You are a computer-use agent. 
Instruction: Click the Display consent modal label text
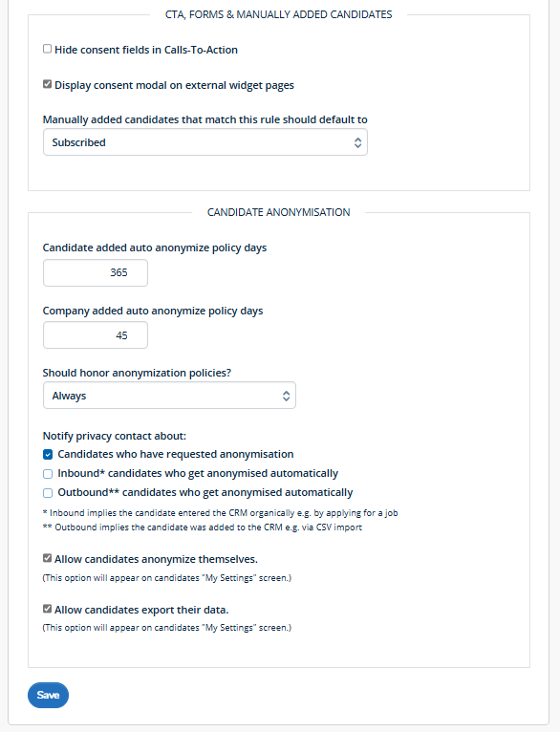coord(174,85)
